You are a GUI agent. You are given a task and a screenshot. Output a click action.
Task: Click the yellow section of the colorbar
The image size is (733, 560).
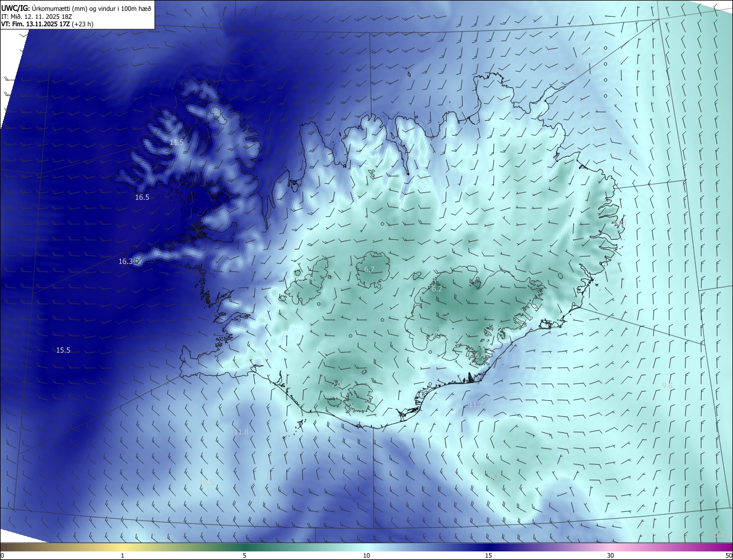123,547
